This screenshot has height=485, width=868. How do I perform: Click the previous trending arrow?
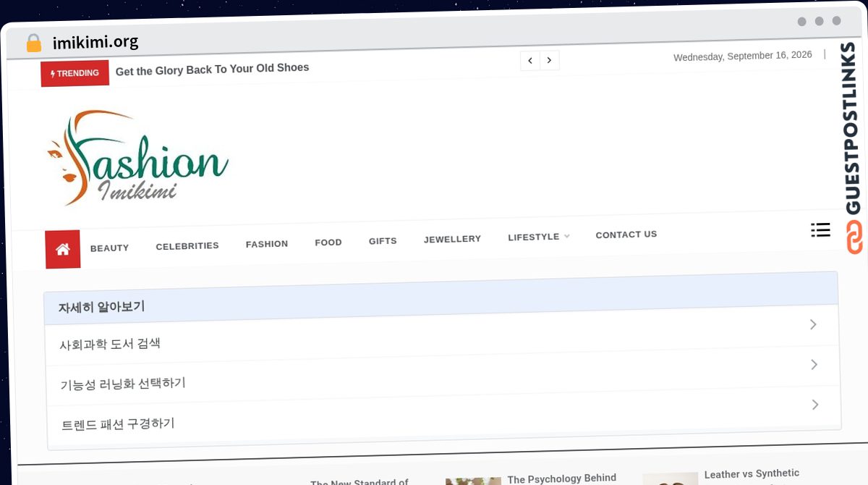click(x=530, y=61)
